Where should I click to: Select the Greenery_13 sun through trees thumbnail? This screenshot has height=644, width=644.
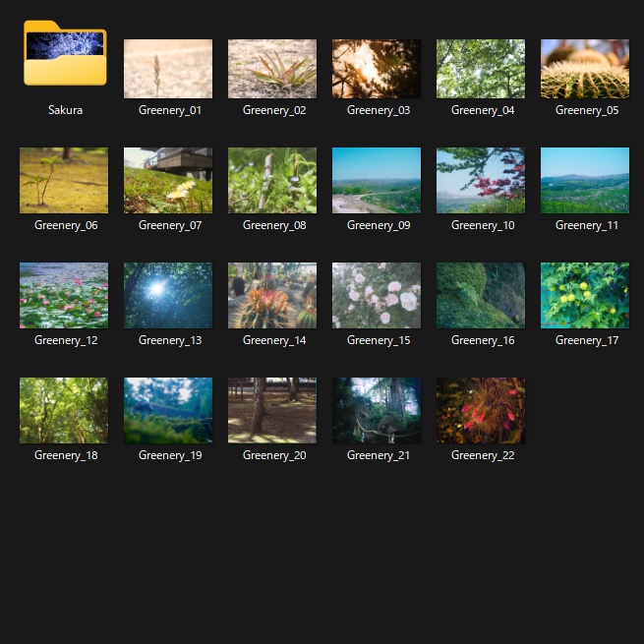click(168, 295)
